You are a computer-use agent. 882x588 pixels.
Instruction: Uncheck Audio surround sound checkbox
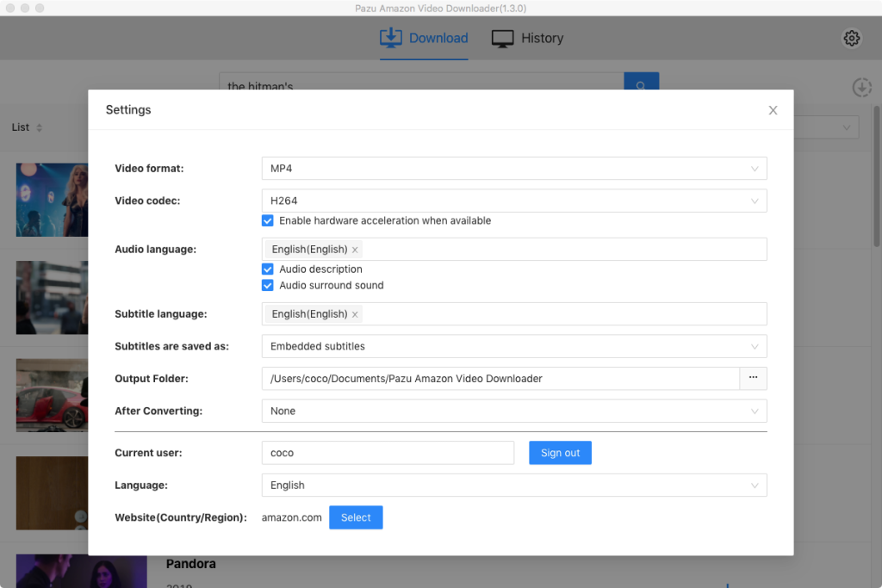pyautogui.click(x=268, y=286)
